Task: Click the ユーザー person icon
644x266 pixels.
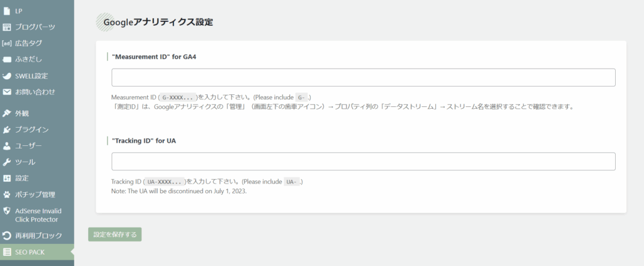Action: coord(7,146)
